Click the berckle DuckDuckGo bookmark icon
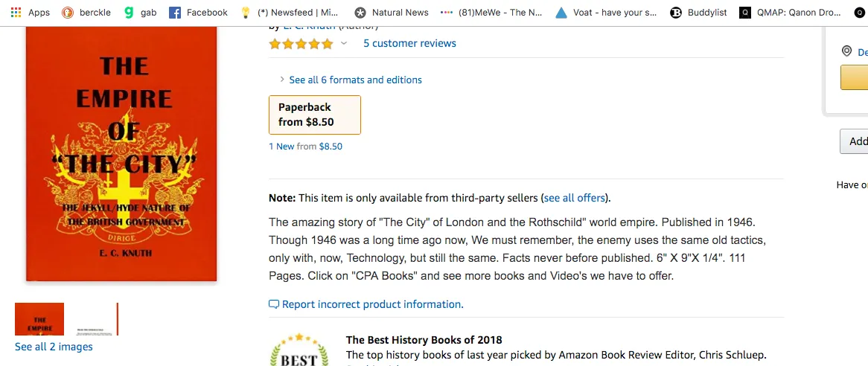 tap(68, 12)
